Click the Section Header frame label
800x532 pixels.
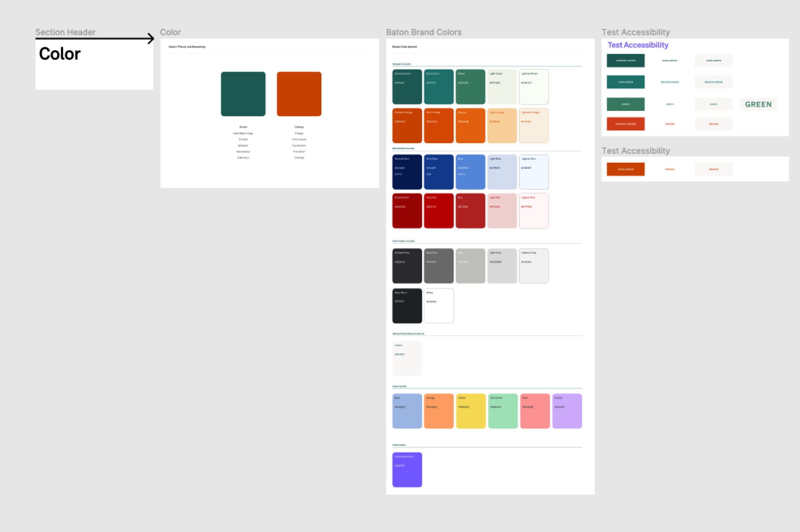(65, 32)
